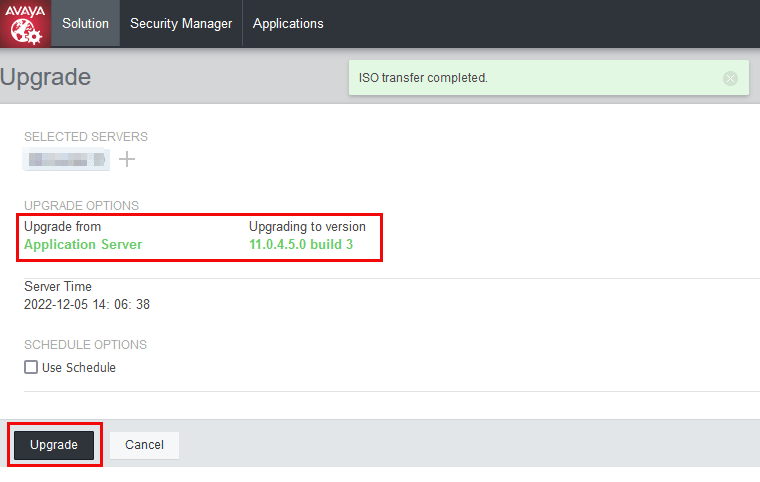Open the Security Manager menu
Viewport: 760px width, 482px height.
pyautogui.click(x=181, y=23)
